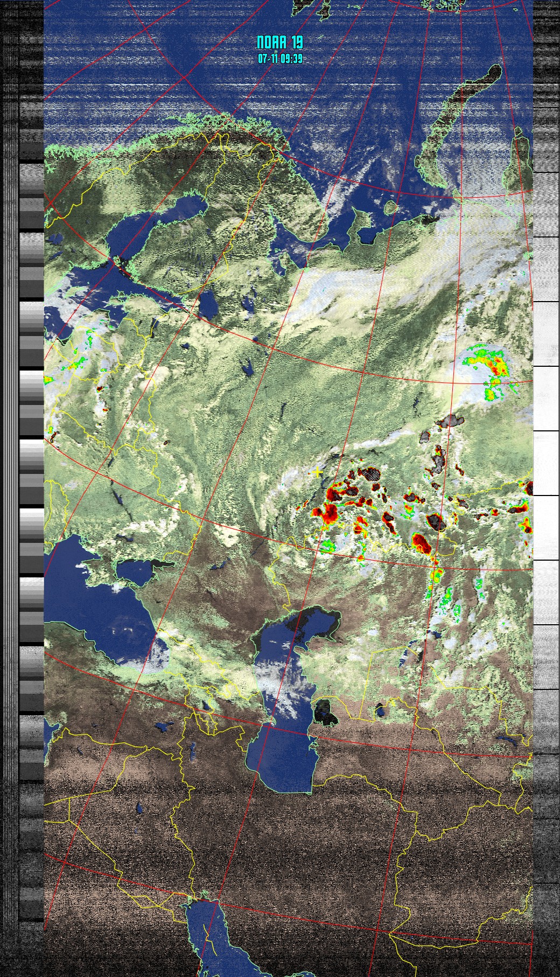Screen dimensions: 560x977
Task: Click the 07-11 09:39 timestamp label
Action: [279, 59]
